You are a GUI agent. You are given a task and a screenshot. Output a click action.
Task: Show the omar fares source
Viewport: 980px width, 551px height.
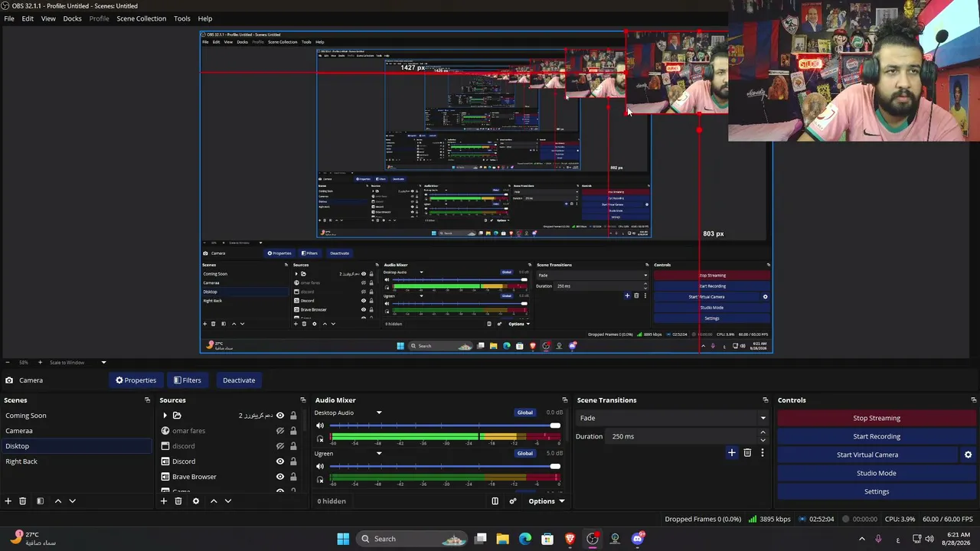(x=280, y=431)
